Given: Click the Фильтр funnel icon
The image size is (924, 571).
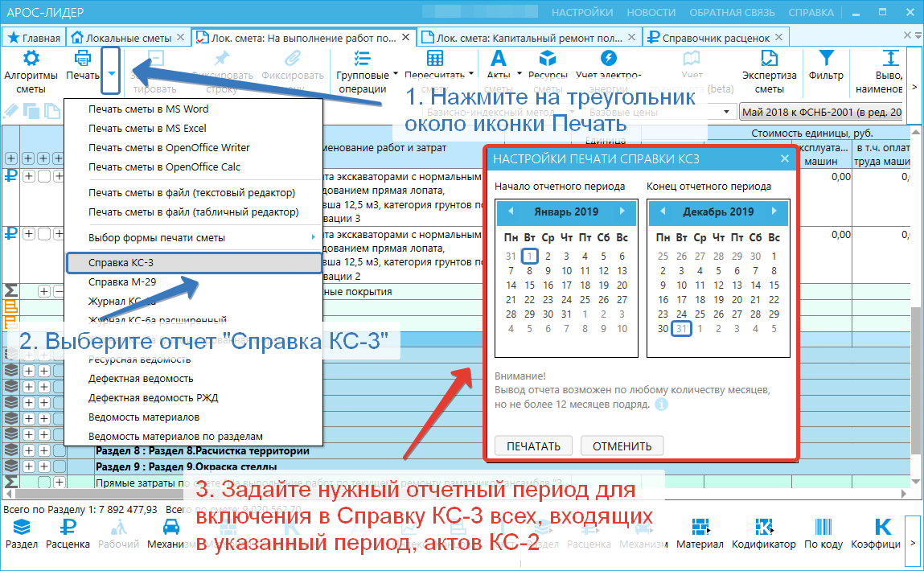Looking at the screenshot, I should 826,58.
